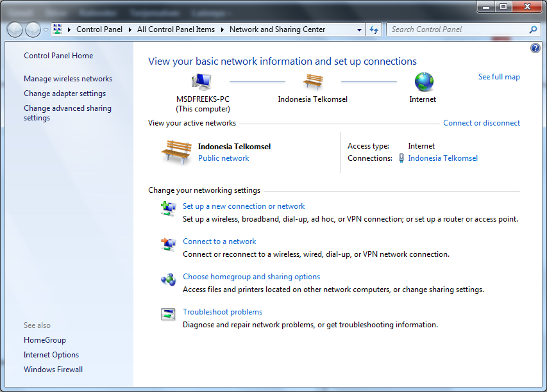This screenshot has height=392, width=547.
Task: Expand arrow before Network and Sharing Center
Action: pos(223,29)
